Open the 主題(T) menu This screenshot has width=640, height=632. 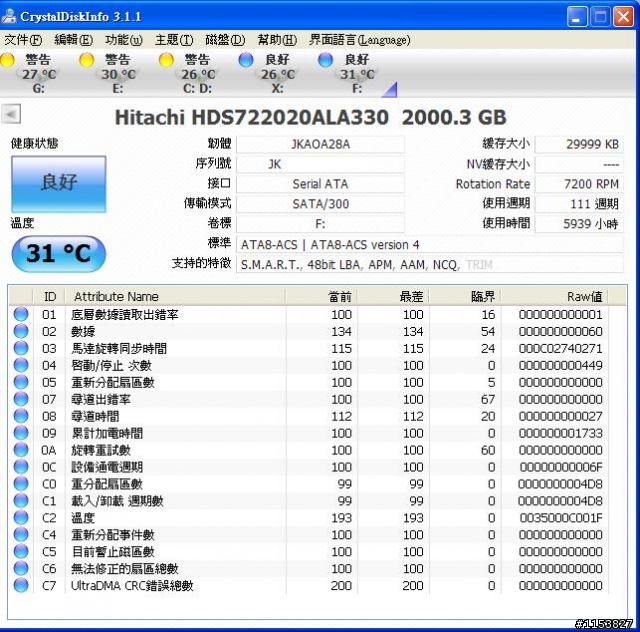coord(174,40)
